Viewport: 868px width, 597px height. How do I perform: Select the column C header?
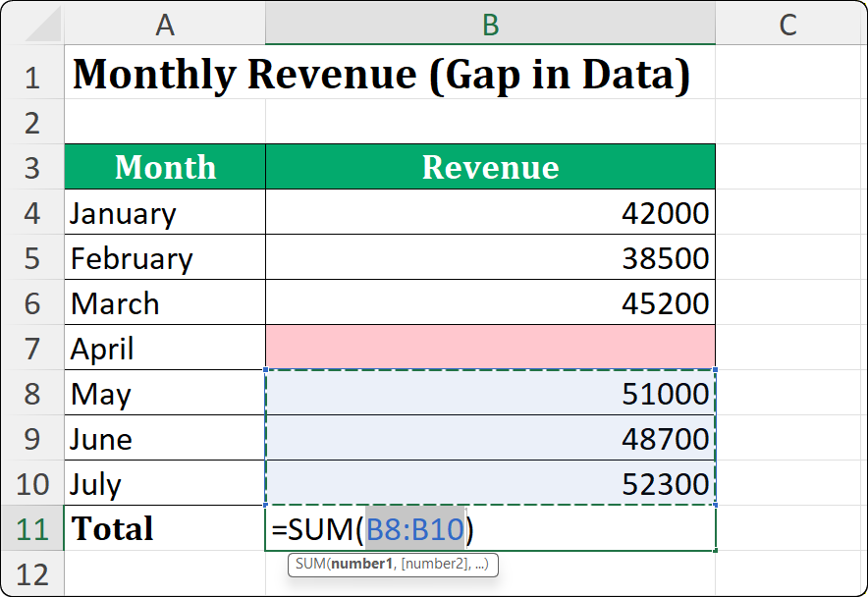787,26
